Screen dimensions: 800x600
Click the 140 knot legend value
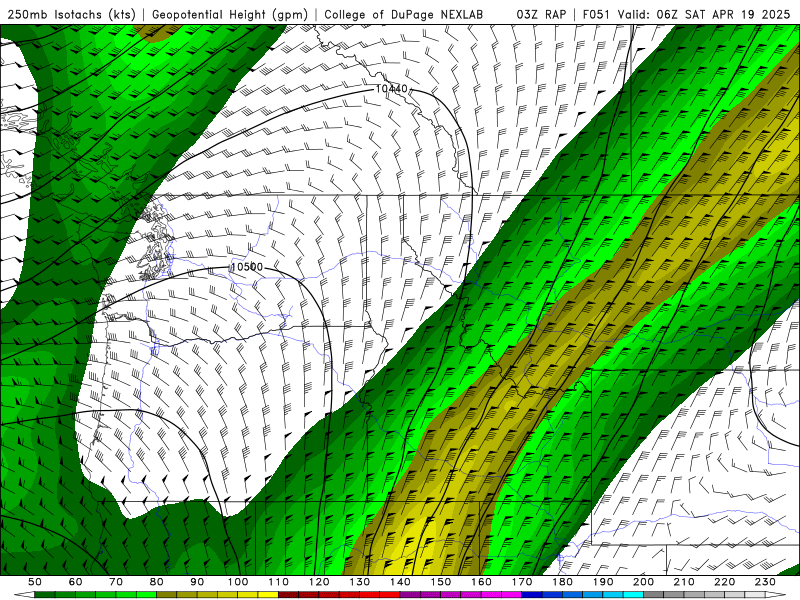(x=400, y=582)
